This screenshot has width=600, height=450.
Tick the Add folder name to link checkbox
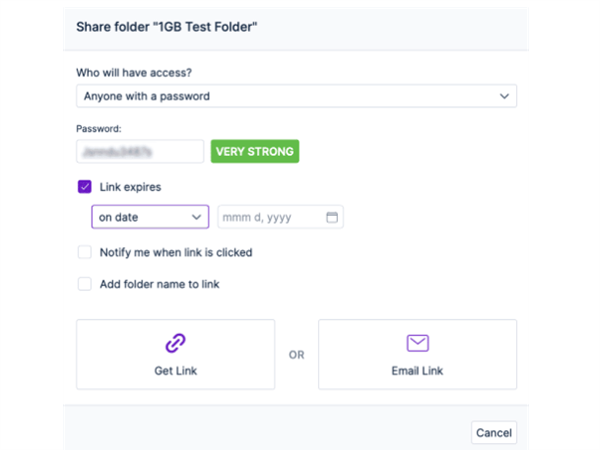(x=85, y=284)
